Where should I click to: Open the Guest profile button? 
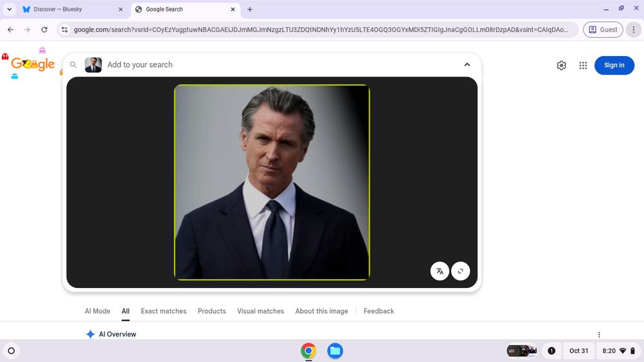point(603,30)
